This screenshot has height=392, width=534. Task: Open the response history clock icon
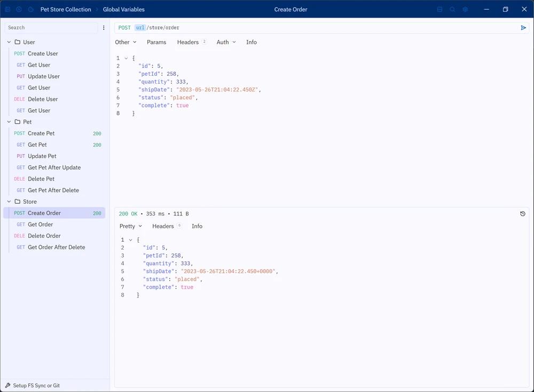pos(523,214)
